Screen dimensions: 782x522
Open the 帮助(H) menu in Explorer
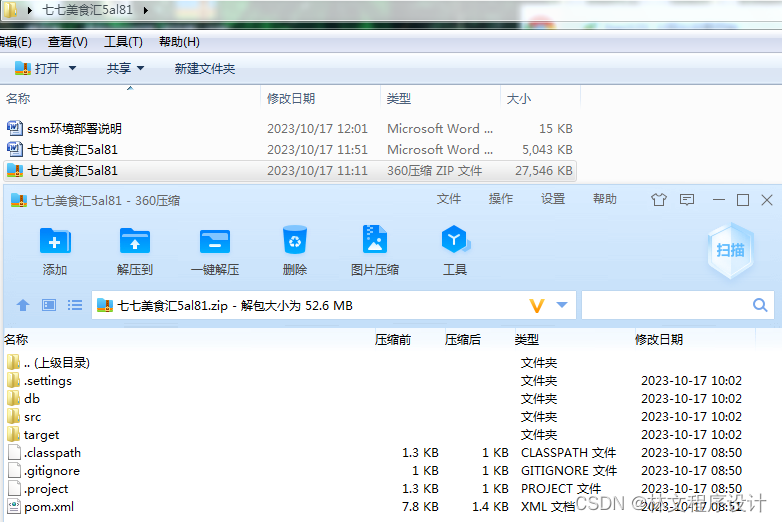coord(180,42)
